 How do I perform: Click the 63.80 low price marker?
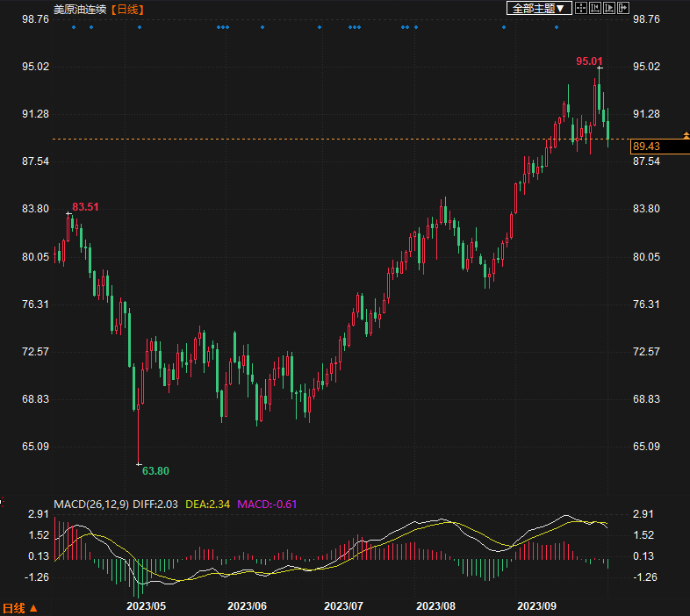point(155,470)
